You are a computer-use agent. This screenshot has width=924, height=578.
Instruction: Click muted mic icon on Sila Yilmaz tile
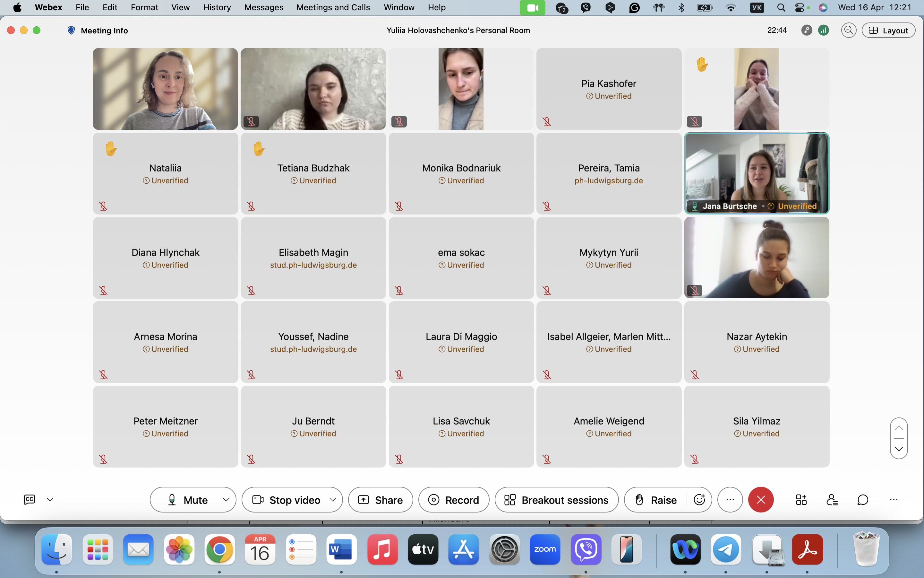695,459
